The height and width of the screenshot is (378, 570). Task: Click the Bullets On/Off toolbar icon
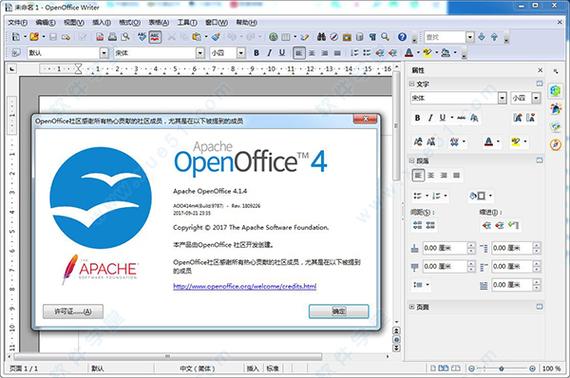pos(367,53)
